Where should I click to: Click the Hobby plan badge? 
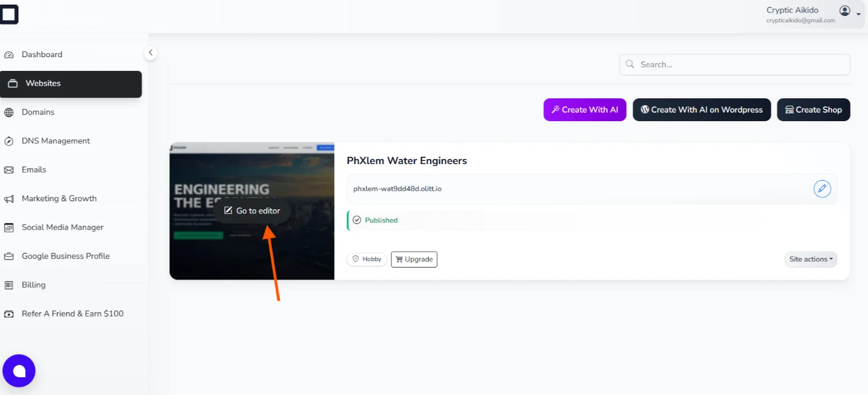pos(366,259)
